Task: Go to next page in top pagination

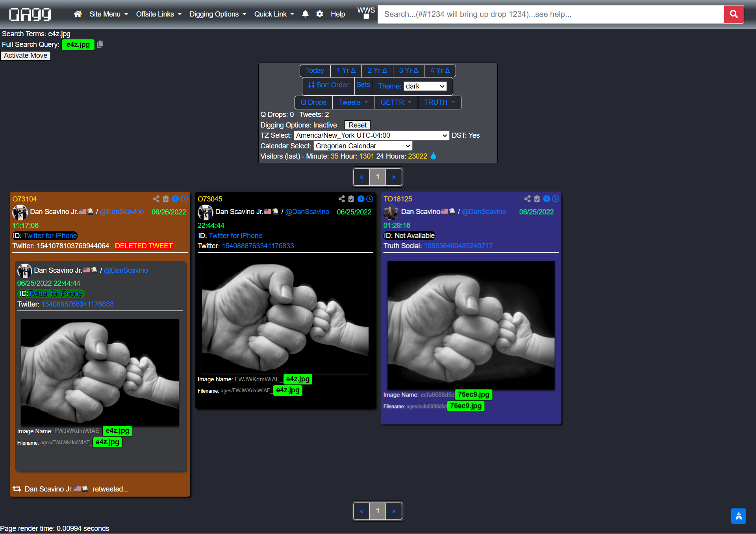Action: 394,177
